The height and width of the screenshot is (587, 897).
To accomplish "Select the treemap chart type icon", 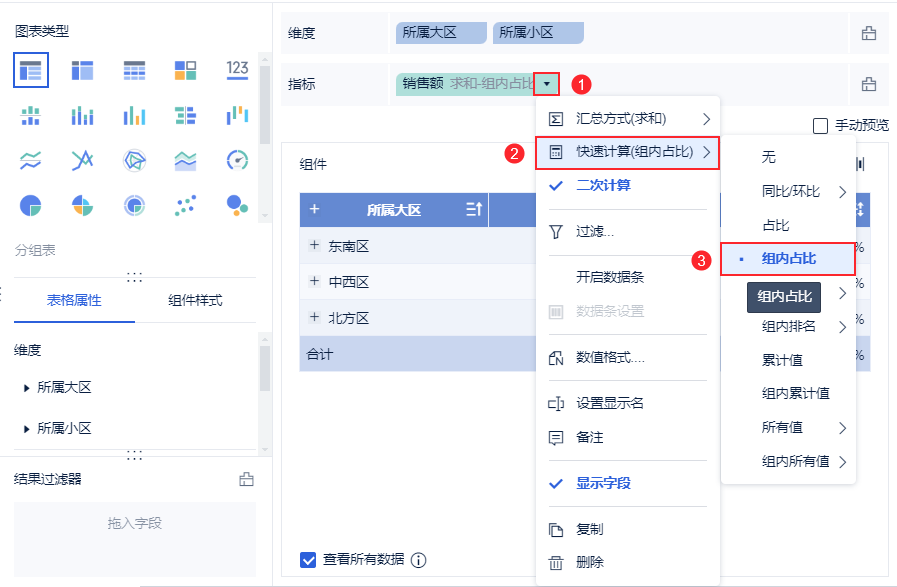I will coord(186,70).
